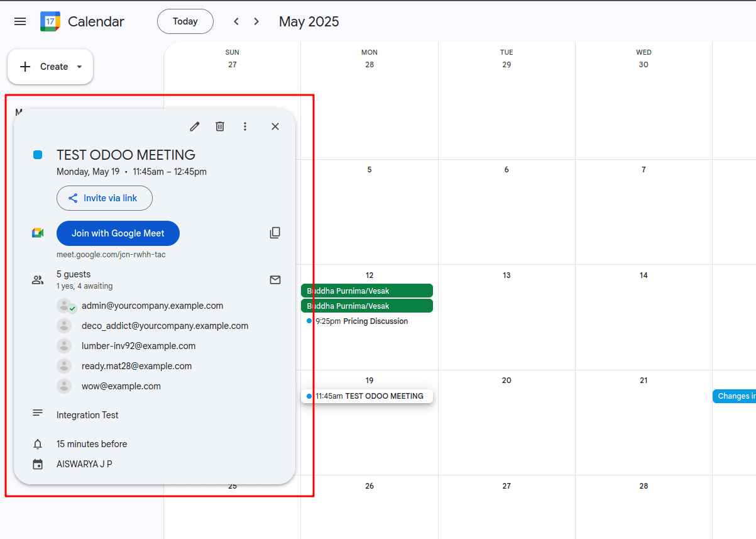Select date 27 under SUN header

[233, 65]
